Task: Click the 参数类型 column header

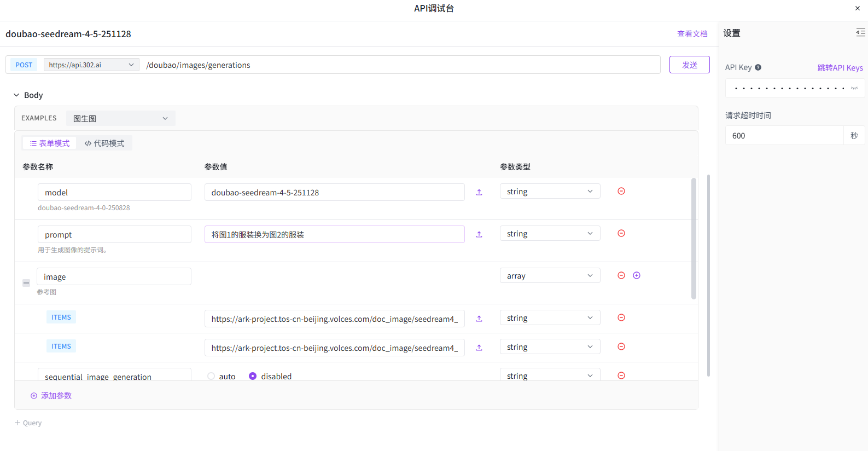Action: 515,167
